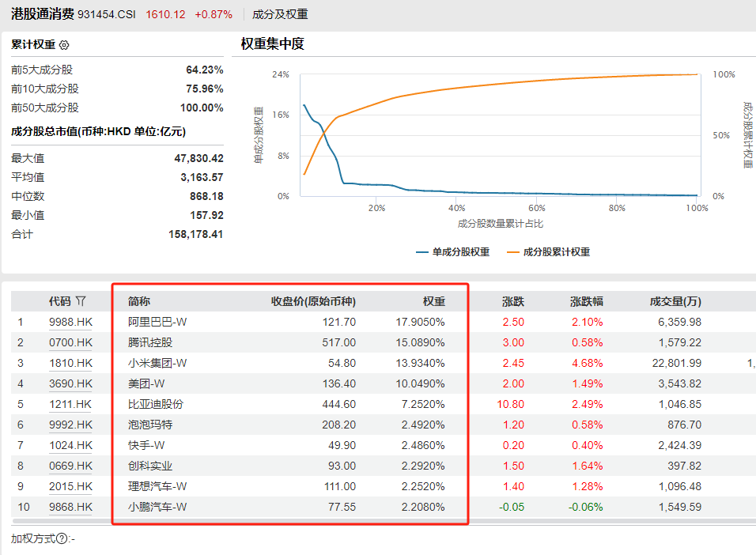Click the -0.06% change for 小鹏汽车-W

point(585,508)
